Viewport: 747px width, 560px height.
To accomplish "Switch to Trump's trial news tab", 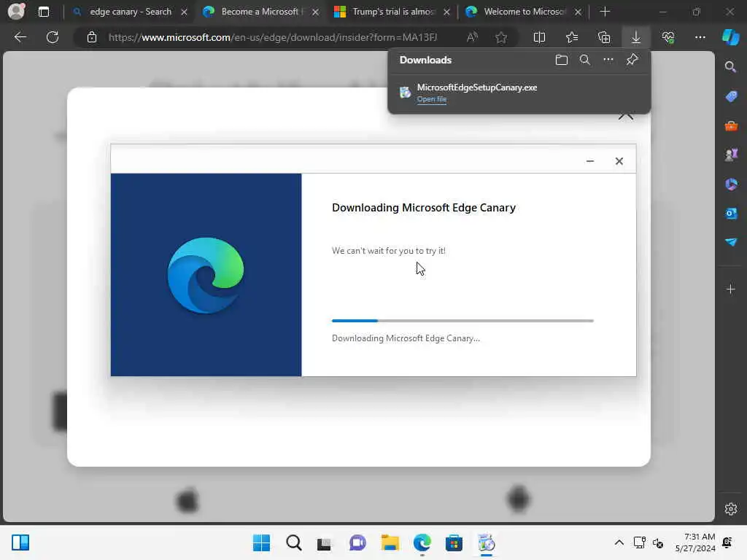I will tap(391, 12).
